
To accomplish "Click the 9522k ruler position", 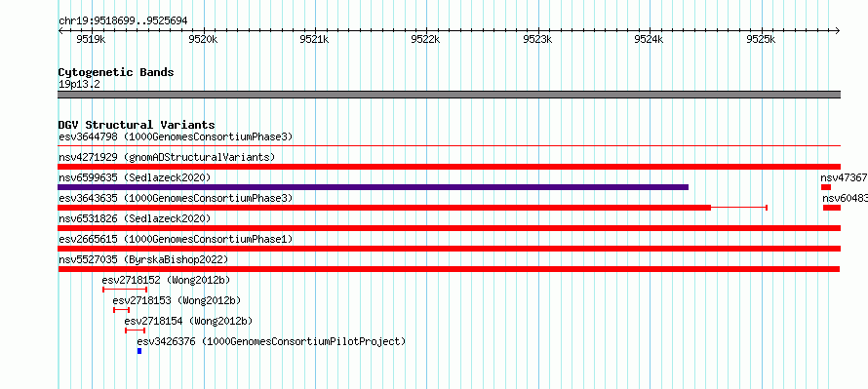I will 426,39.
